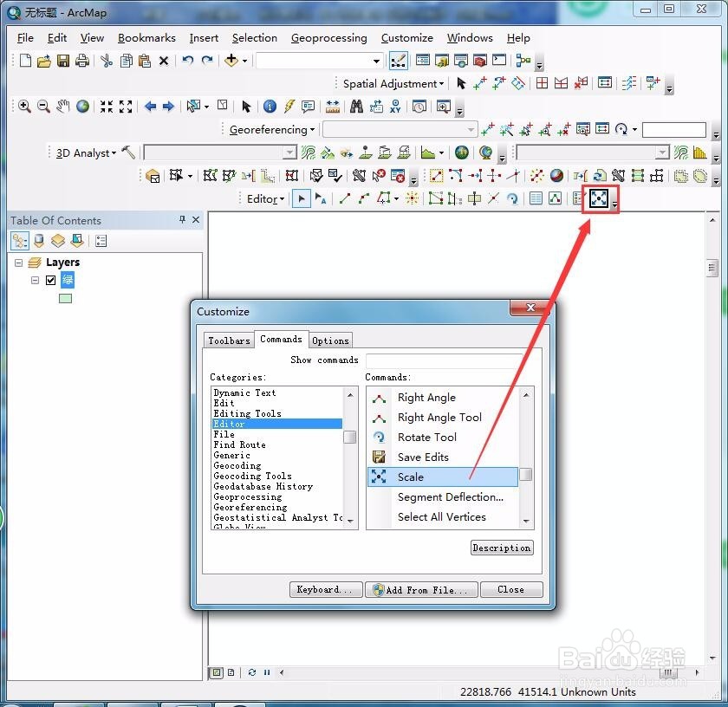Screen dimensions: 728x707
Task: Click List By Visibility icon
Action: coord(58,241)
